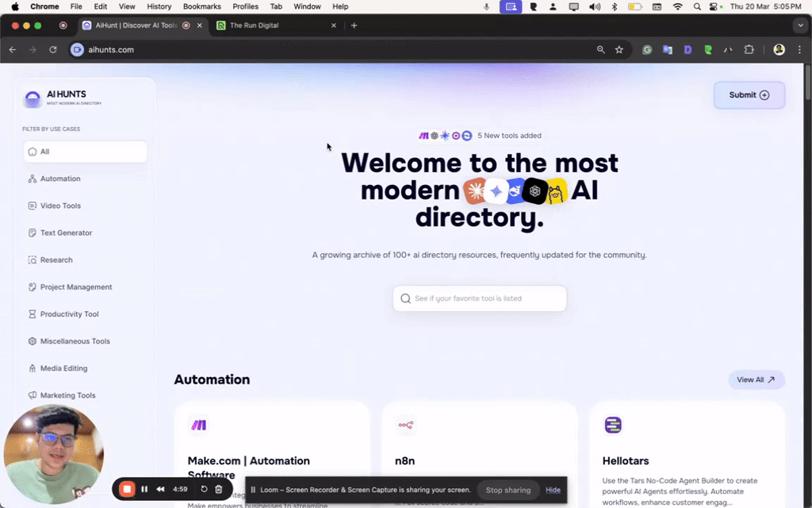This screenshot has width=812, height=508.
Task: Open Spotlight search in menu bar
Action: tap(697, 6)
